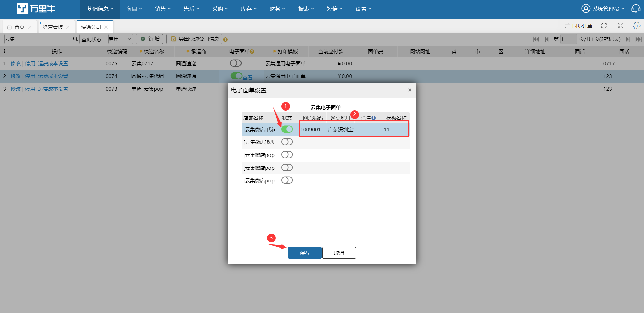
Task: Click help icon beside export button
Action: pos(226,40)
